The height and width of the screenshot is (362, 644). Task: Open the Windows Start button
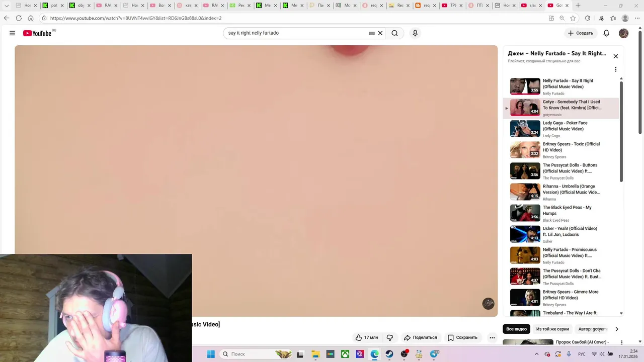click(211, 354)
